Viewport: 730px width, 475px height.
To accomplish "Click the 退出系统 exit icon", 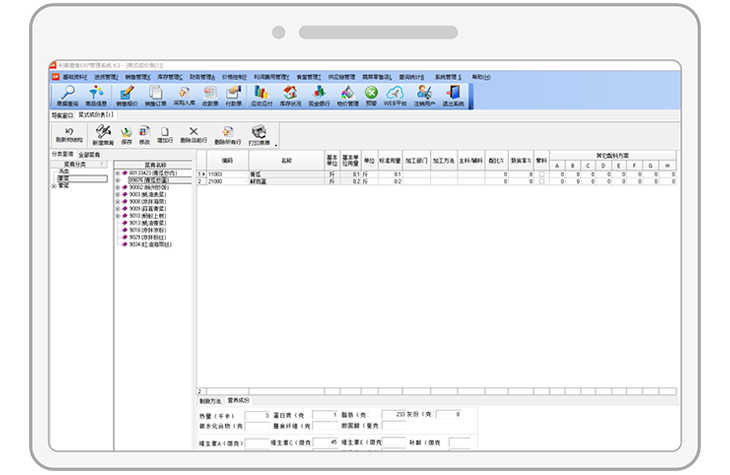I will click(453, 94).
